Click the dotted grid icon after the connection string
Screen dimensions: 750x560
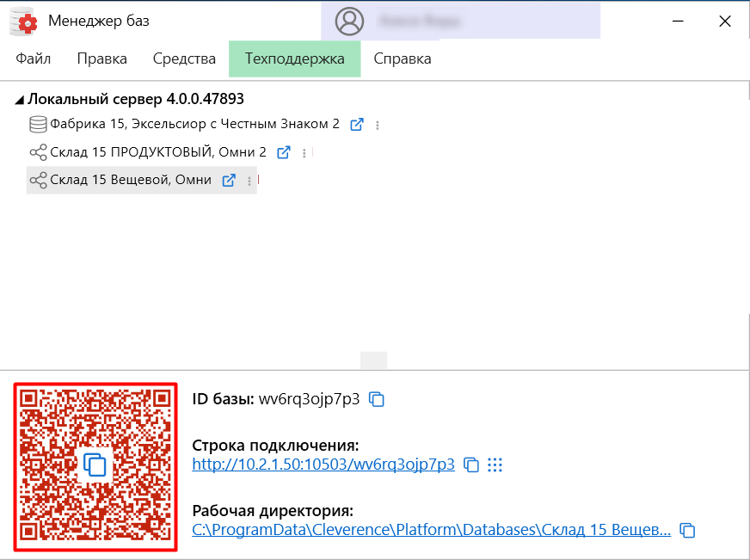tap(495, 465)
